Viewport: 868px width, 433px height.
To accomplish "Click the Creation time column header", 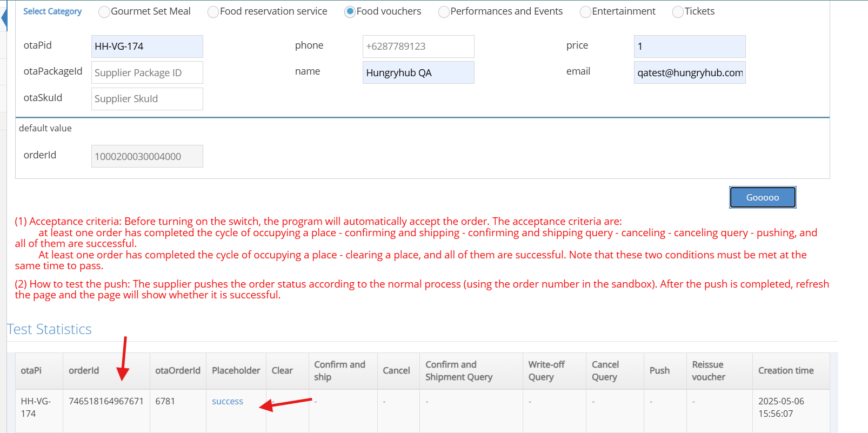I will point(785,370).
